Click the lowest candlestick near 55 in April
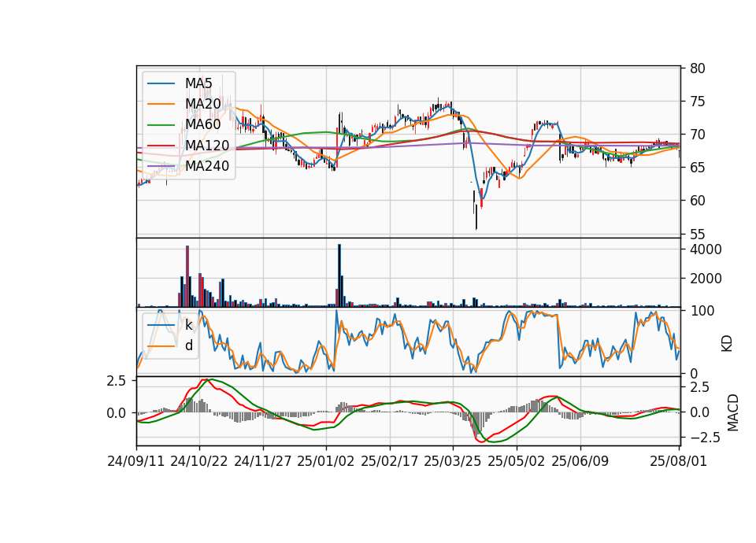Viewport: 756px width, 543px height. 476,217
